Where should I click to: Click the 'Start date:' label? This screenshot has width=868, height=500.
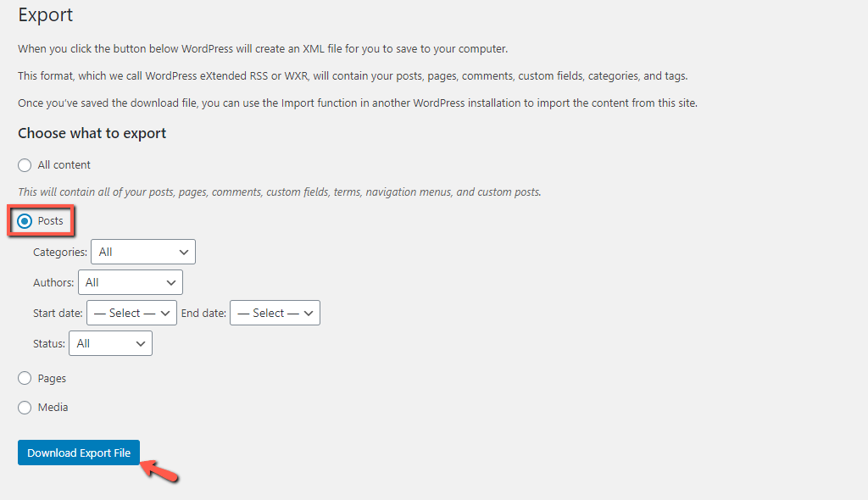tap(58, 314)
